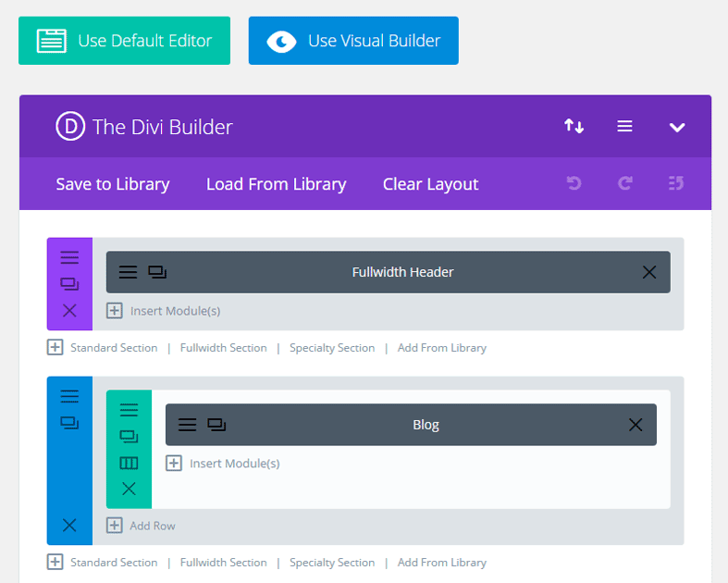
Task: Remove the Blog module
Action: tap(635, 425)
